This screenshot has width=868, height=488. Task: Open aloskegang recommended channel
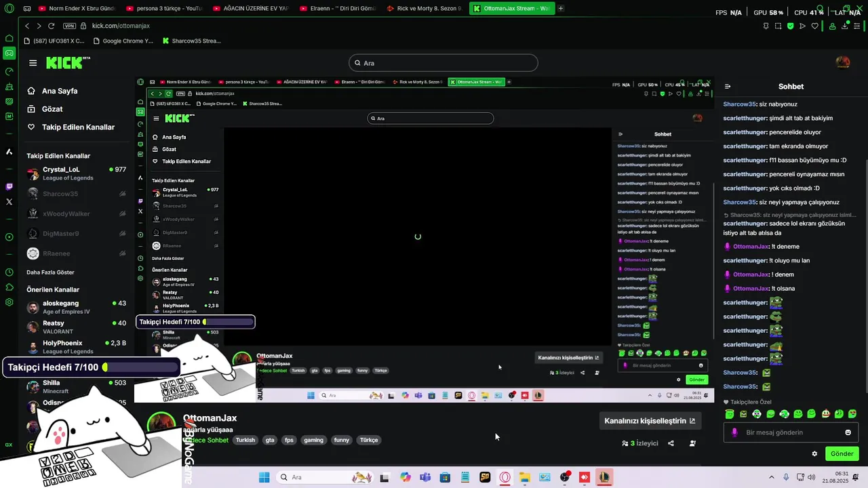(x=76, y=307)
